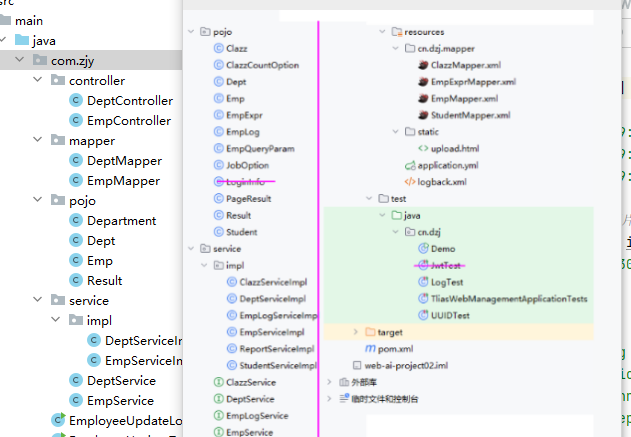Select StudentMapper.xml file
The height and width of the screenshot is (437, 631).
[x=473, y=115]
